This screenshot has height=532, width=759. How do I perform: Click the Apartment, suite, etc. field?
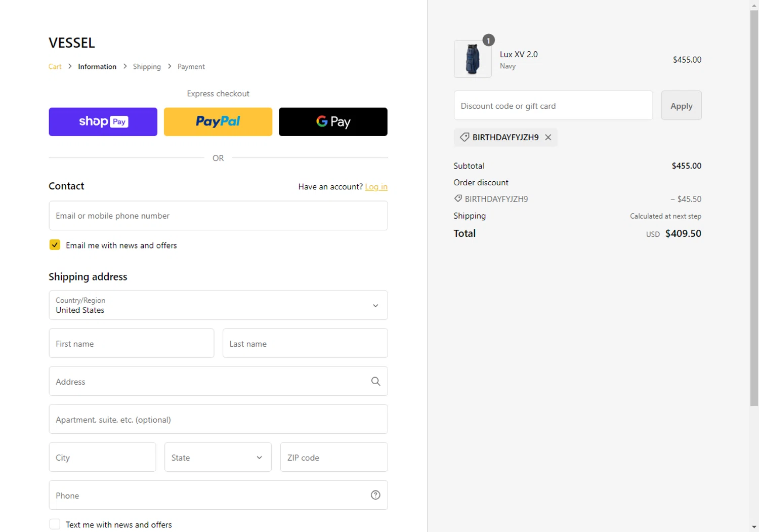coord(218,419)
